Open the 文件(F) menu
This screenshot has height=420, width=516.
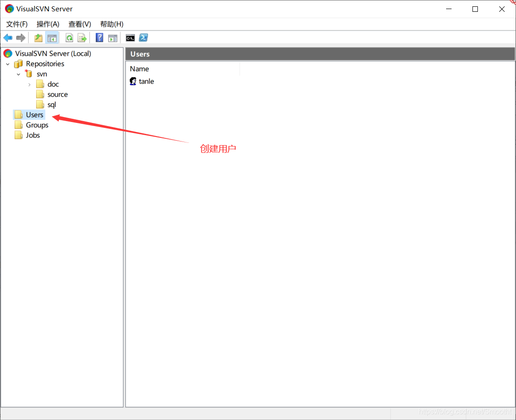click(x=17, y=24)
